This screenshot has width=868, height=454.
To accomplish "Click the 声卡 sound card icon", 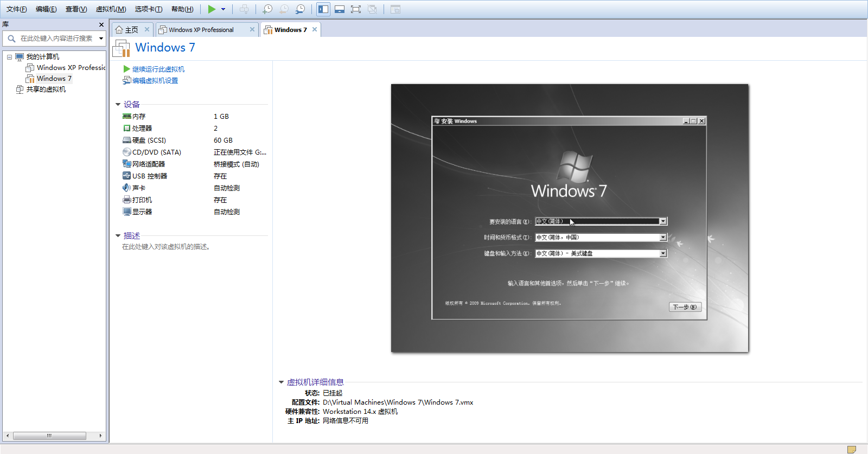I will click(126, 188).
